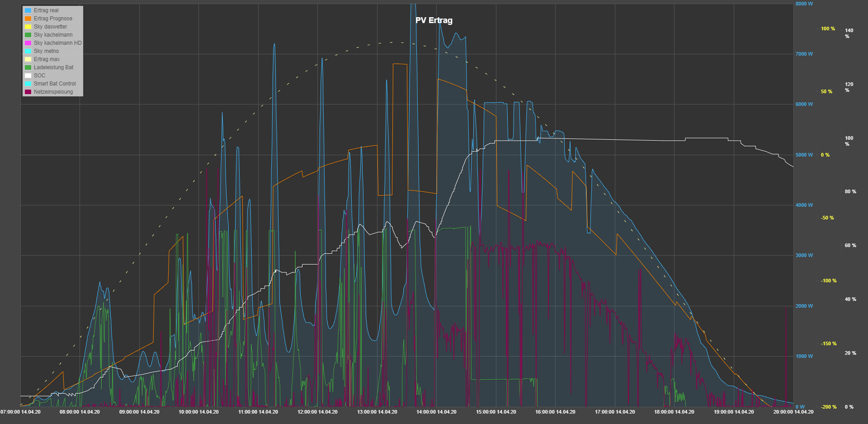Click the white 60 % axis label
Viewport: 868px width, 424px height.
pyautogui.click(x=850, y=245)
